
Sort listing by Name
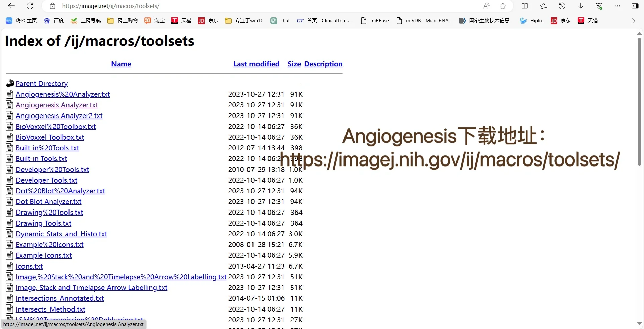(121, 64)
